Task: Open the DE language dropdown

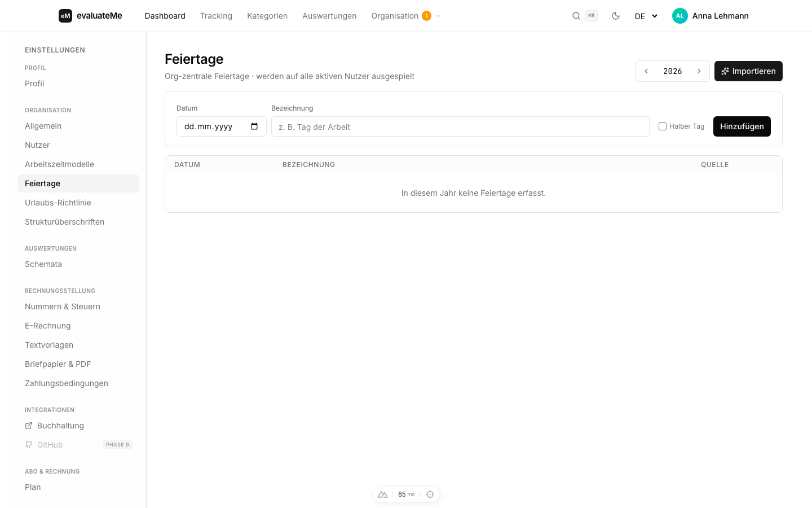Action: 646,16
